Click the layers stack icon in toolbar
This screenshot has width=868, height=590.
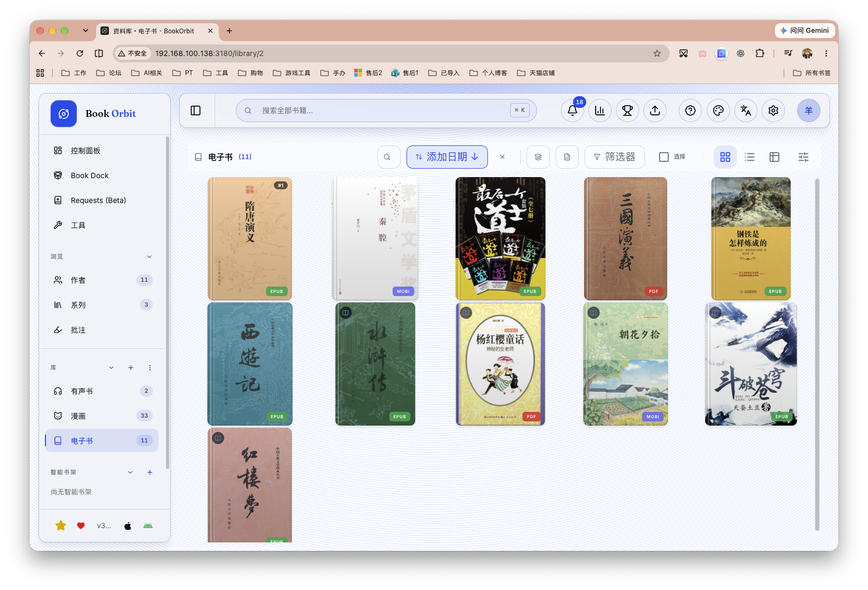[538, 157]
